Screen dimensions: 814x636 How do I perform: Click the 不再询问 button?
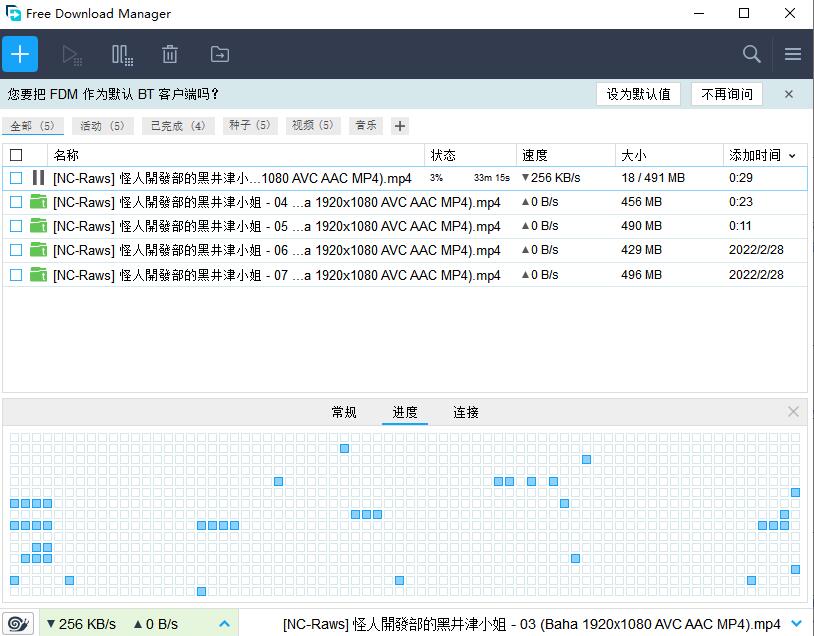(x=727, y=94)
